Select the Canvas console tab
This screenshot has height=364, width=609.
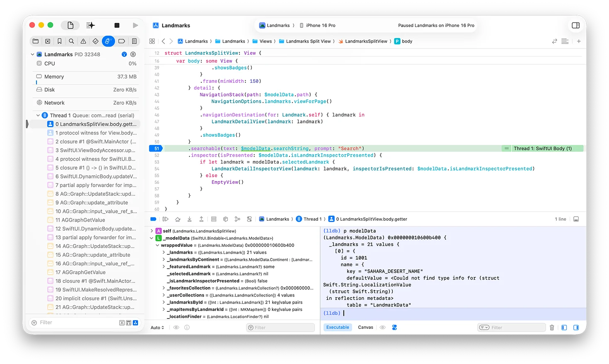coord(365,327)
